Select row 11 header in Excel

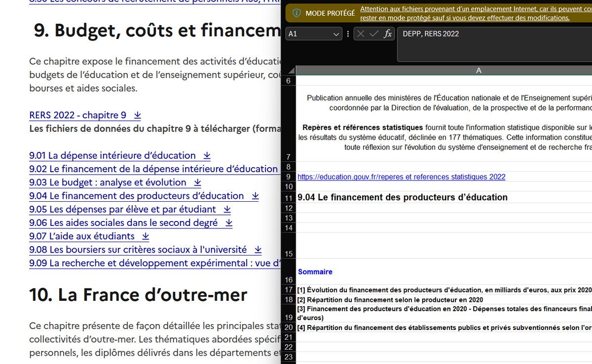coord(288,198)
